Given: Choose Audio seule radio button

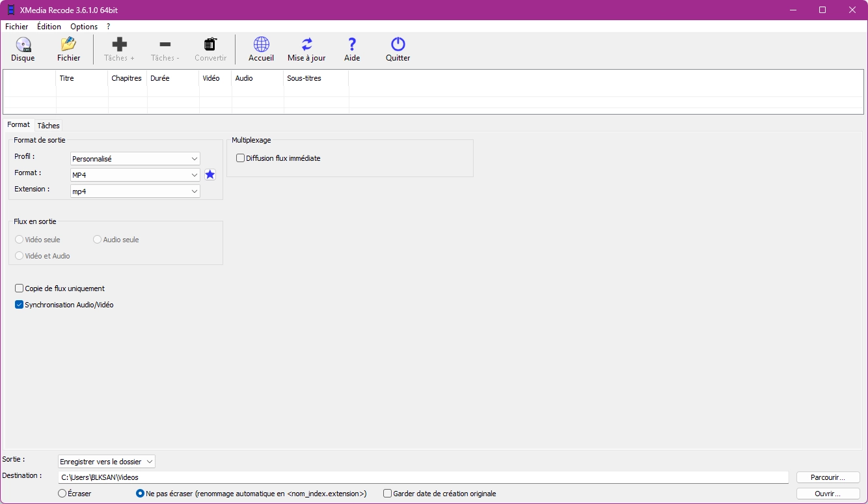Looking at the screenshot, I should point(97,240).
